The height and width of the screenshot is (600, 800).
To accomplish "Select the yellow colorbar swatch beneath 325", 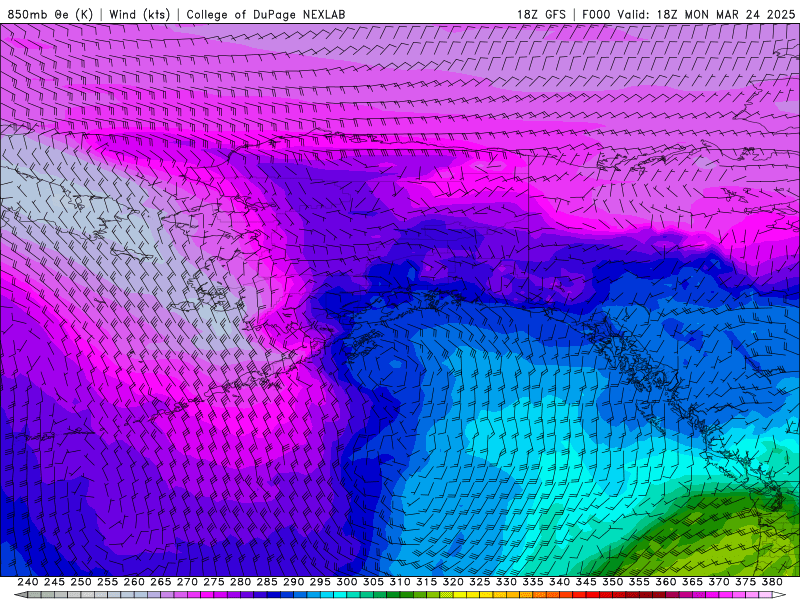I will coord(486,595).
